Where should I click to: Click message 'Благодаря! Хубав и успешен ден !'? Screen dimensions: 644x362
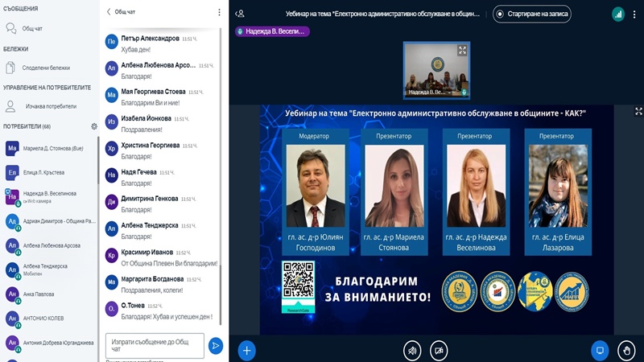pyautogui.click(x=167, y=317)
